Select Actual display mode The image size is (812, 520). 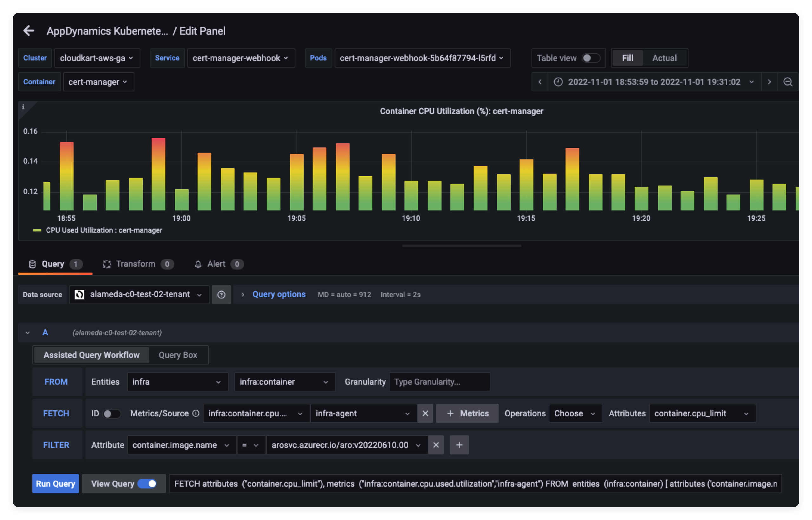point(664,58)
